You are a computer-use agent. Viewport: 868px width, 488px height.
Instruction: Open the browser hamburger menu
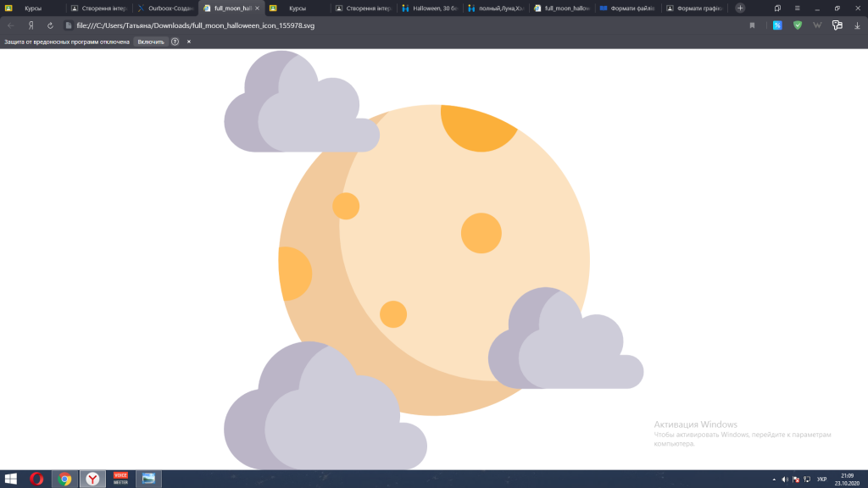(797, 8)
